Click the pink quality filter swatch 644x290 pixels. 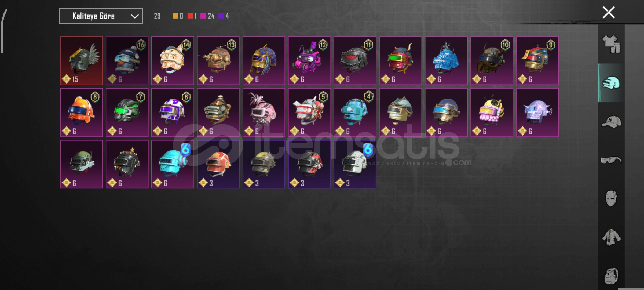[203, 16]
